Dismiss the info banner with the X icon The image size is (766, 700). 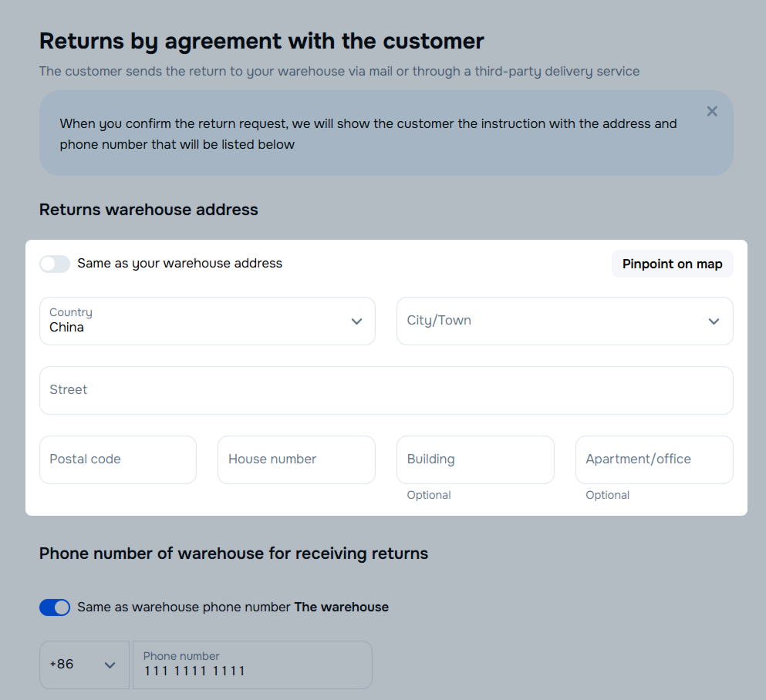[x=712, y=112]
